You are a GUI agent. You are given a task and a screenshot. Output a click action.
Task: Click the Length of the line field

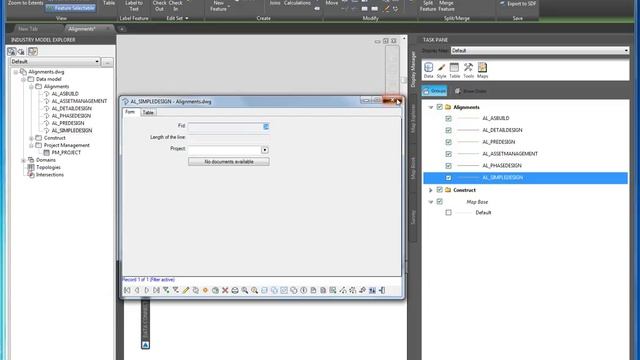(229, 138)
